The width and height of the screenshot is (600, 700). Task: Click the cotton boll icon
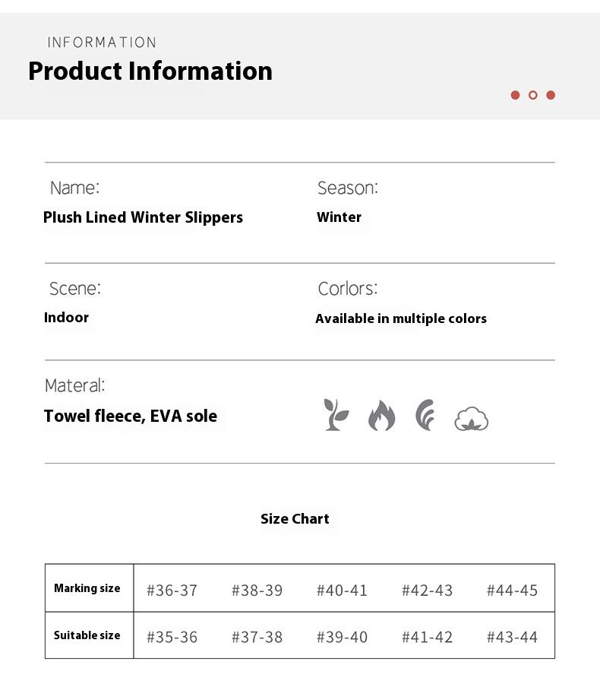coord(471,418)
